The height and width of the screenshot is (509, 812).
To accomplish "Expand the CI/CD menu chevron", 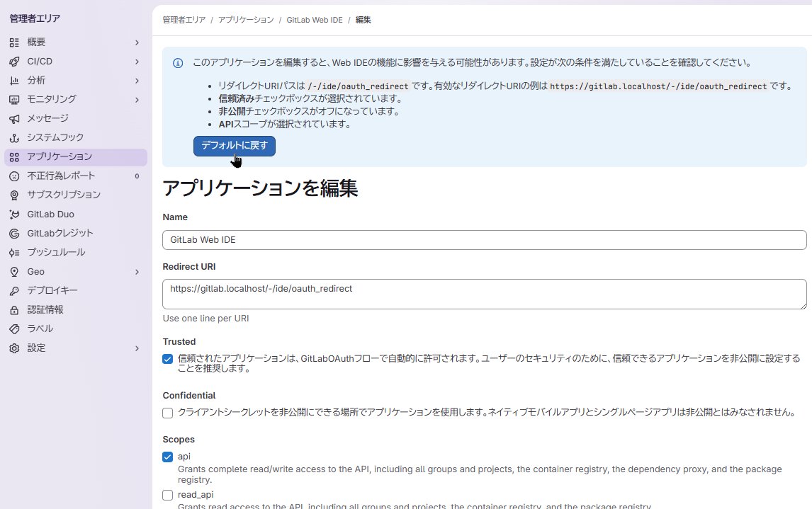I will pos(137,62).
